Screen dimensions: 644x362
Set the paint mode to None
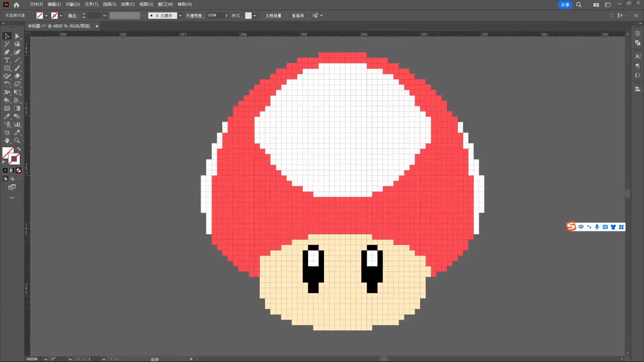tap(19, 170)
